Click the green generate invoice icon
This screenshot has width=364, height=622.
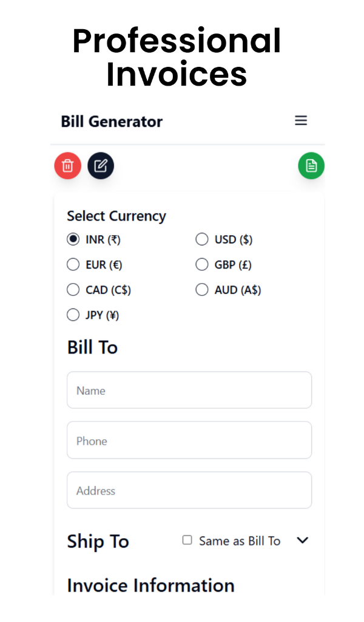(x=311, y=165)
